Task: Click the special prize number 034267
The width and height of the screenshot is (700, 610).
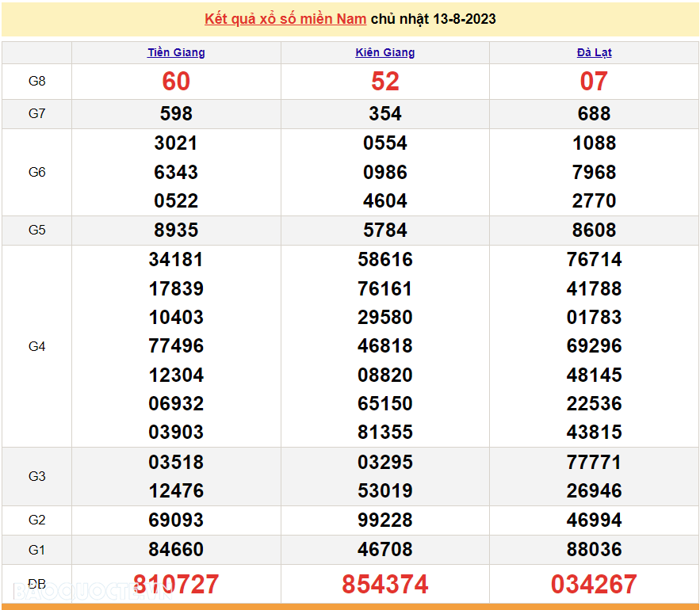Action: (x=594, y=585)
